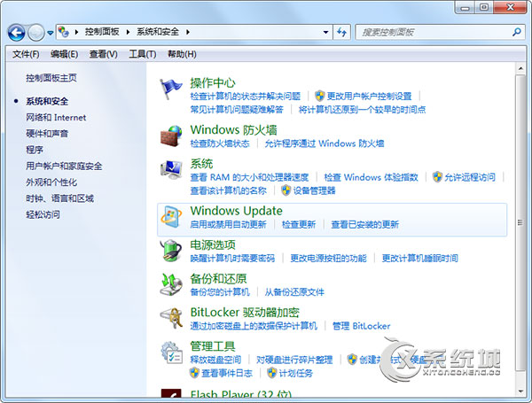
Task: Click the Flash Player icon
Action: point(171,393)
